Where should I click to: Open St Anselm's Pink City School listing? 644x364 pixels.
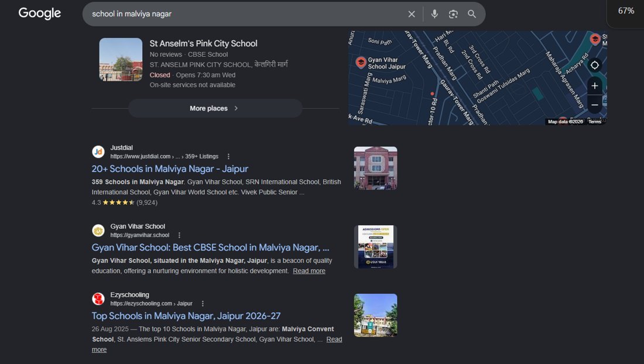(x=203, y=43)
